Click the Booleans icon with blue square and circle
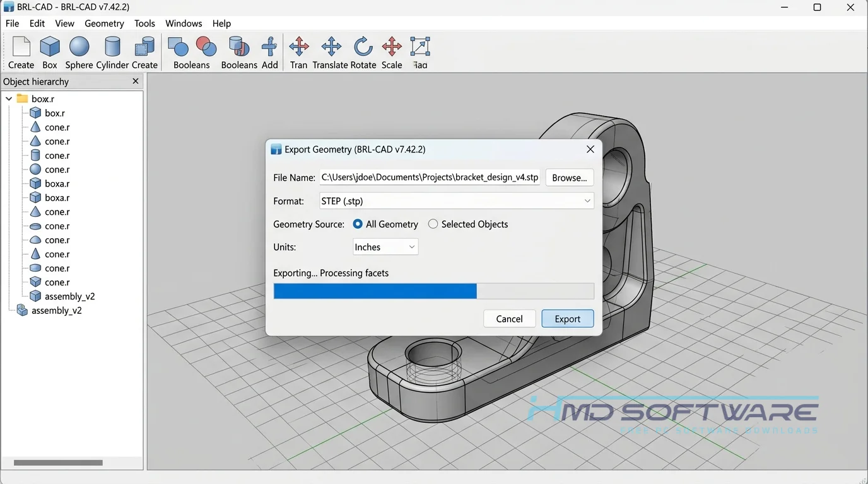Screen dimensions: 868x484 [178, 47]
